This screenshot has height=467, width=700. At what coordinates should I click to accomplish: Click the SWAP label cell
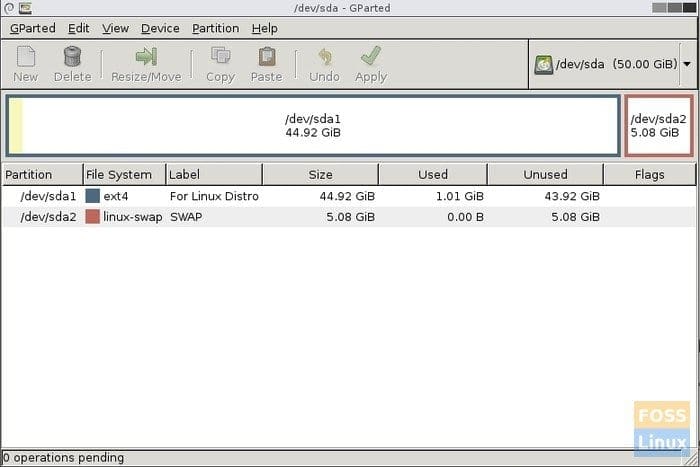click(186, 217)
